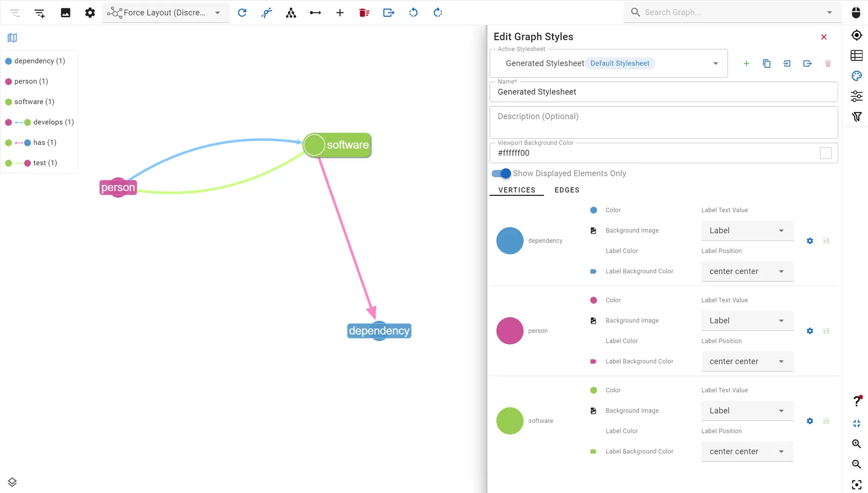Open the palette styles icon in sidebar
The width and height of the screenshot is (868, 493).
pyautogui.click(x=857, y=76)
